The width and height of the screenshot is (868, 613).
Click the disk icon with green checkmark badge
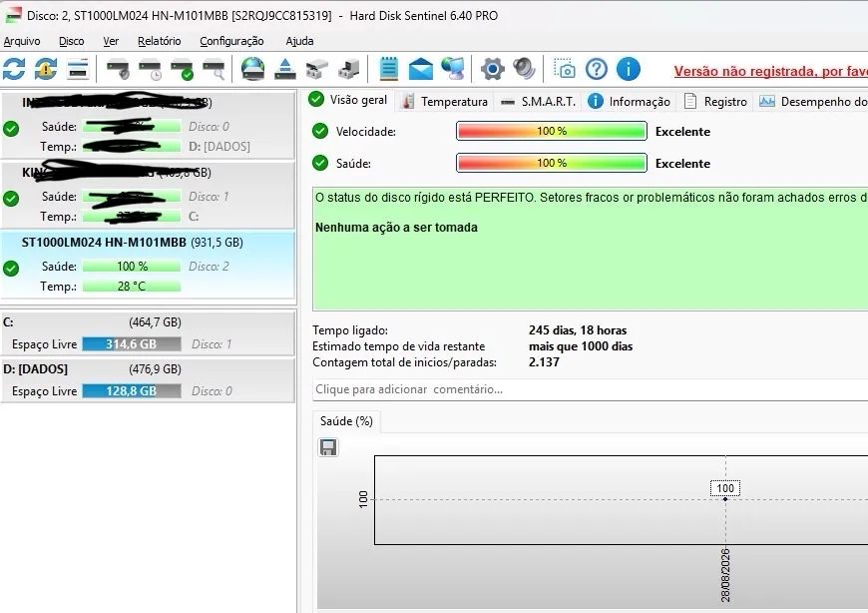click(183, 70)
